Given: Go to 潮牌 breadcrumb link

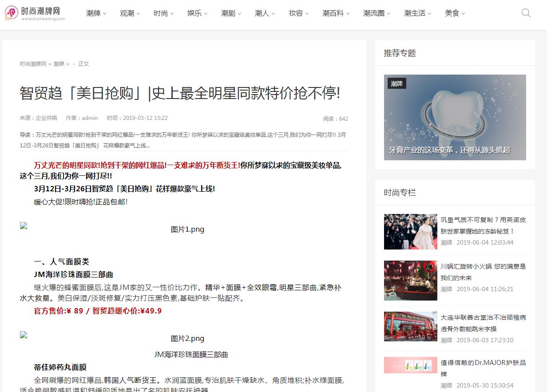Looking at the screenshot, I should 59,64.
